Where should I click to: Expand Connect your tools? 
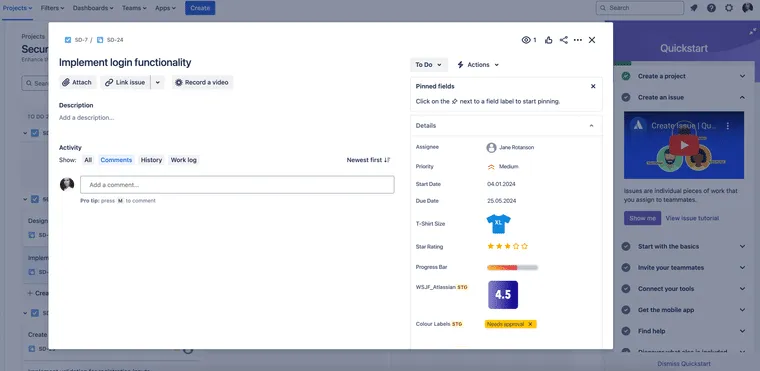[x=742, y=289]
